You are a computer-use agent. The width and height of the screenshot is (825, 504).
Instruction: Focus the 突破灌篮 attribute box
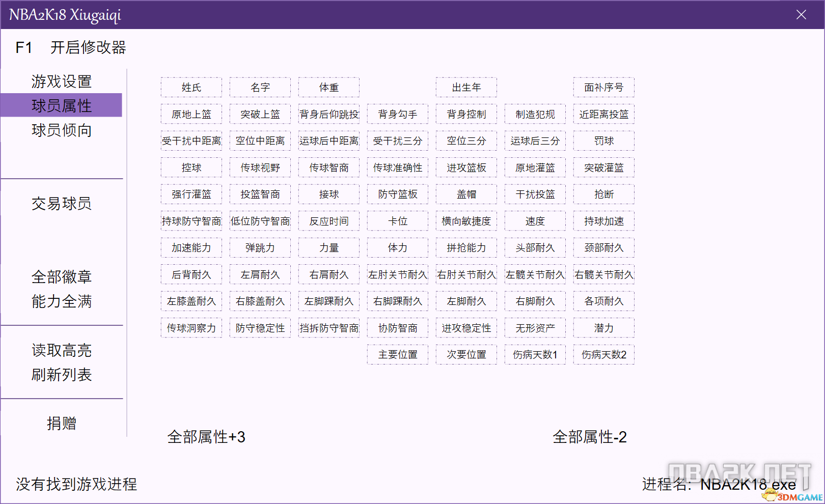pyautogui.click(x=604, y=167)
